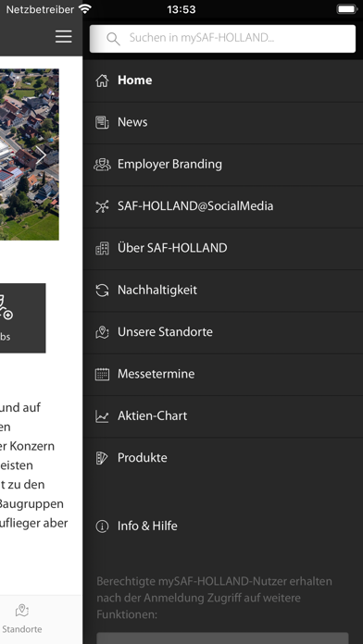Tap the hamburger menu icon

point(64,37)
